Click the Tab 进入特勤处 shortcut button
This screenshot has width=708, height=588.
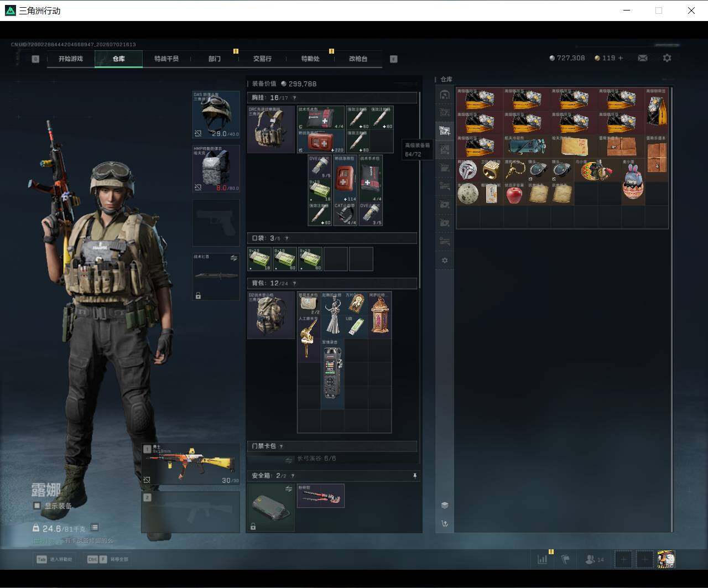point(55,559)
